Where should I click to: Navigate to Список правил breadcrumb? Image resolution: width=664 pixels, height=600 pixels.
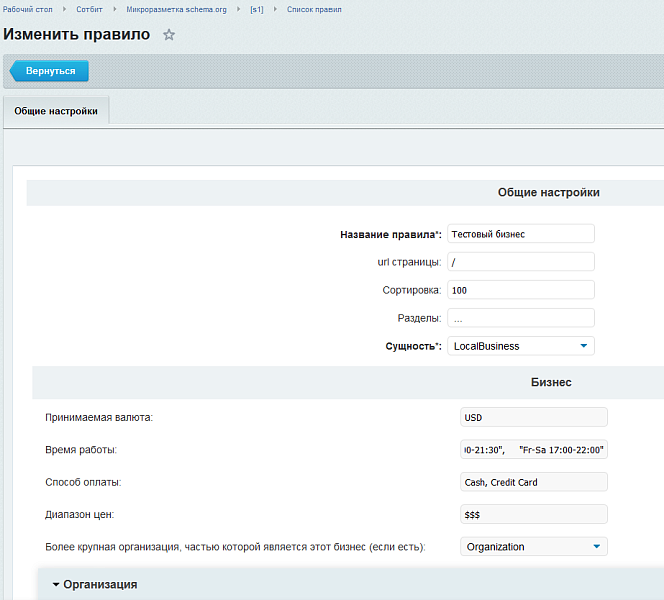click(314, 9)
